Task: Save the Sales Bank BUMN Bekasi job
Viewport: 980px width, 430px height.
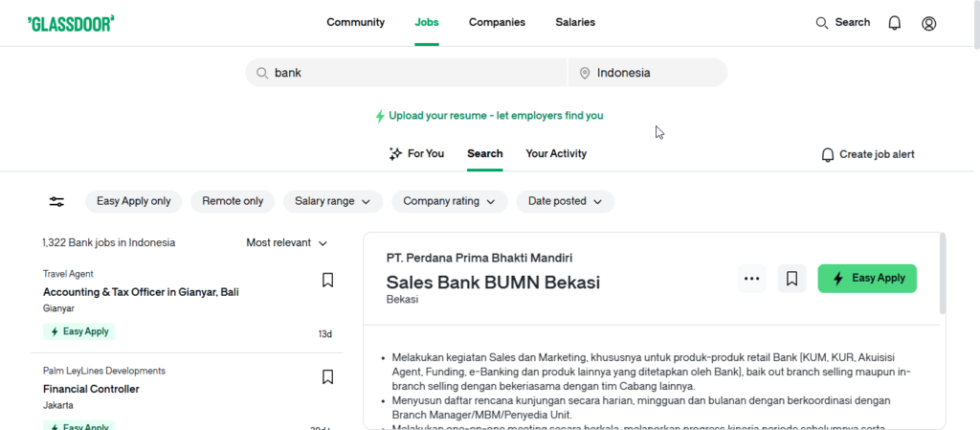Action: 791,279
